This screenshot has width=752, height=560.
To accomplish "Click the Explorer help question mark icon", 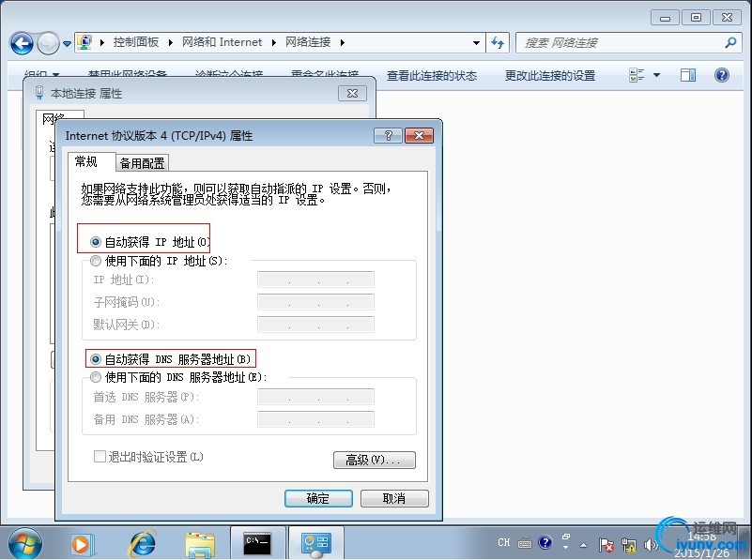I will click(721, 75).
